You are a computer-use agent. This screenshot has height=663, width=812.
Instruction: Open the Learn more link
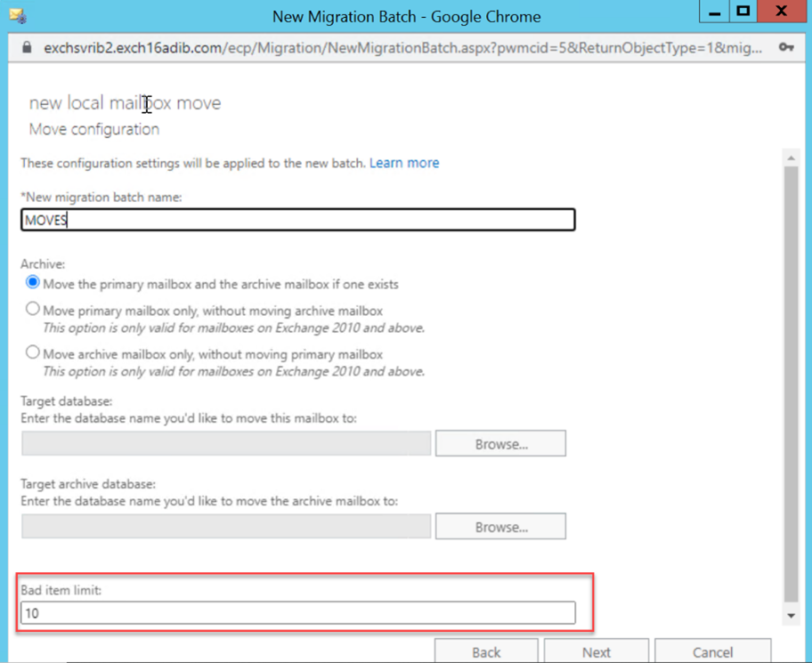(x=404, y=163)
